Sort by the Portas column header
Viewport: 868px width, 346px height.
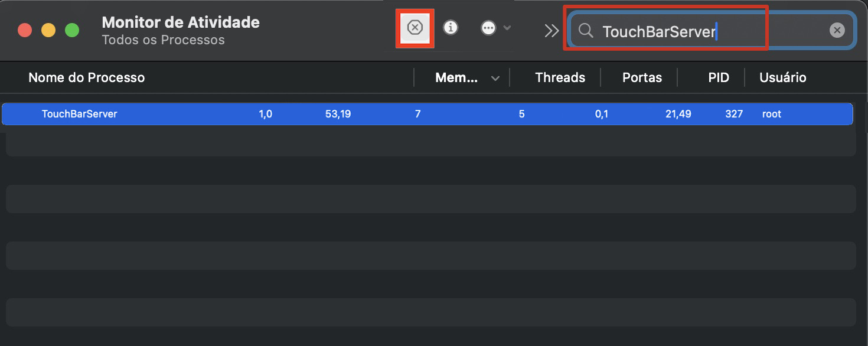[x=641, y=77]
